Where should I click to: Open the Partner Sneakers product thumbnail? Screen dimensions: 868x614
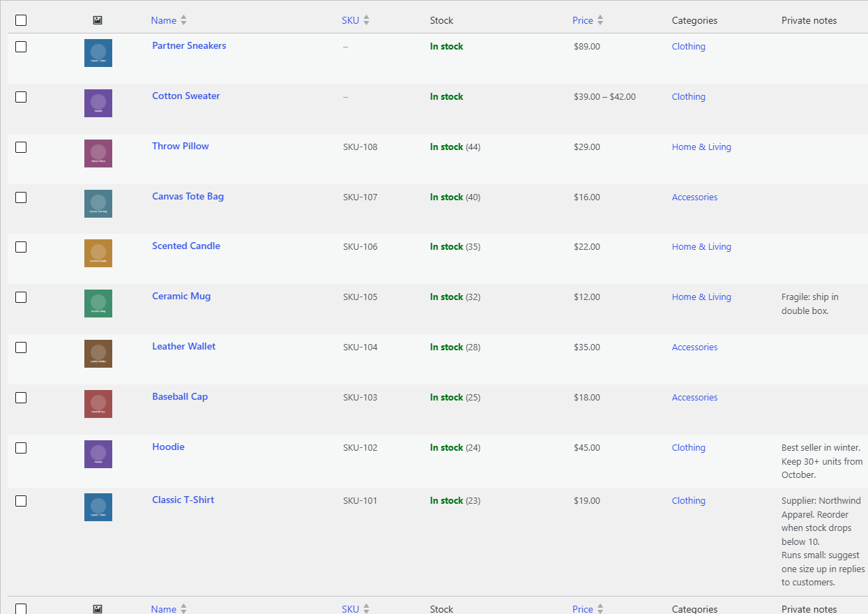[x=98, y=53]
